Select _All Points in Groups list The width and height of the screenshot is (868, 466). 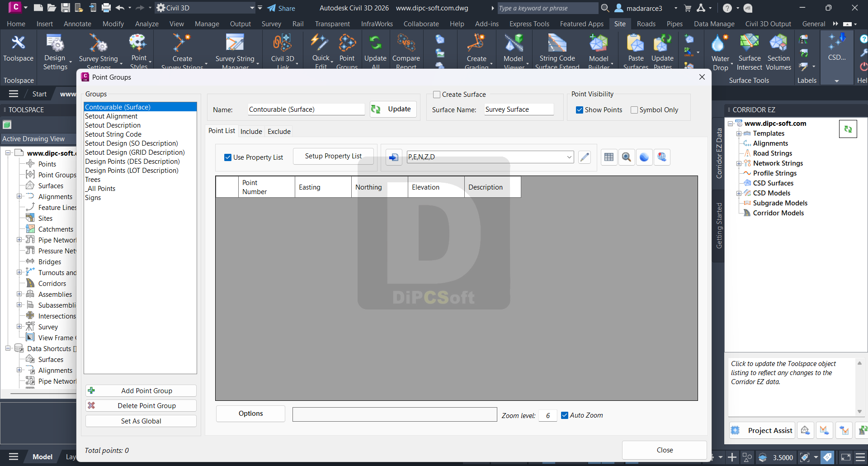140,189
